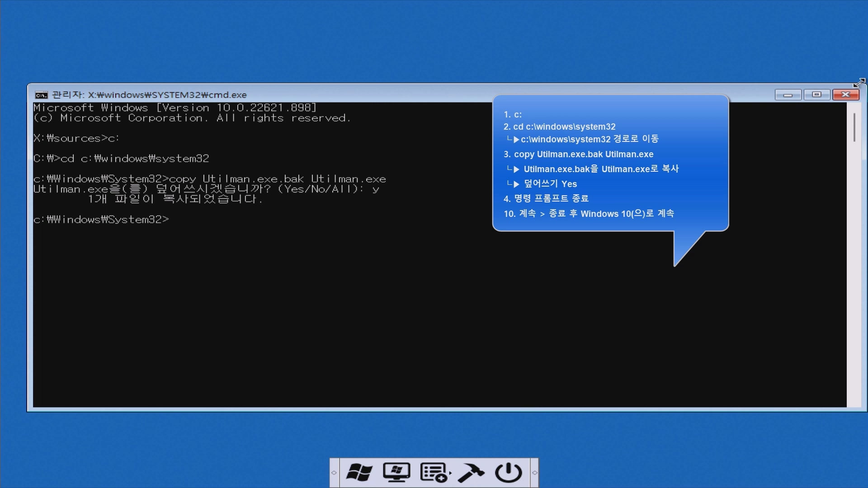
Task: Expand the dropdown arrow beside the list icon
Action: point(450,473)
